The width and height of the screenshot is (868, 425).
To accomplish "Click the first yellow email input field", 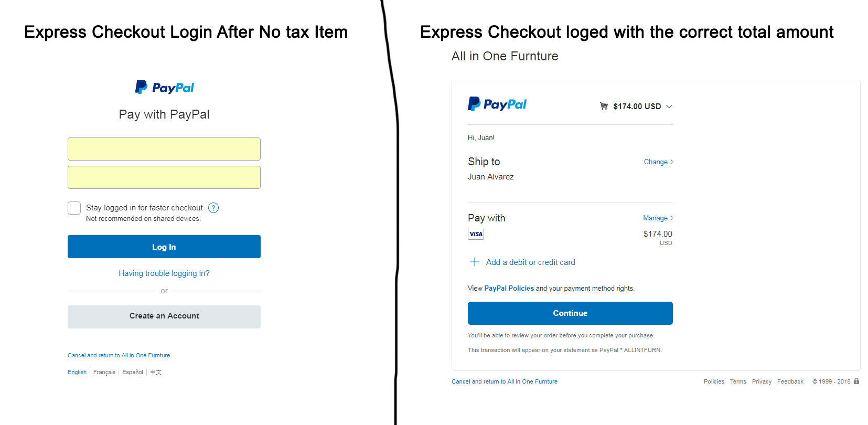I will (164, 149).
